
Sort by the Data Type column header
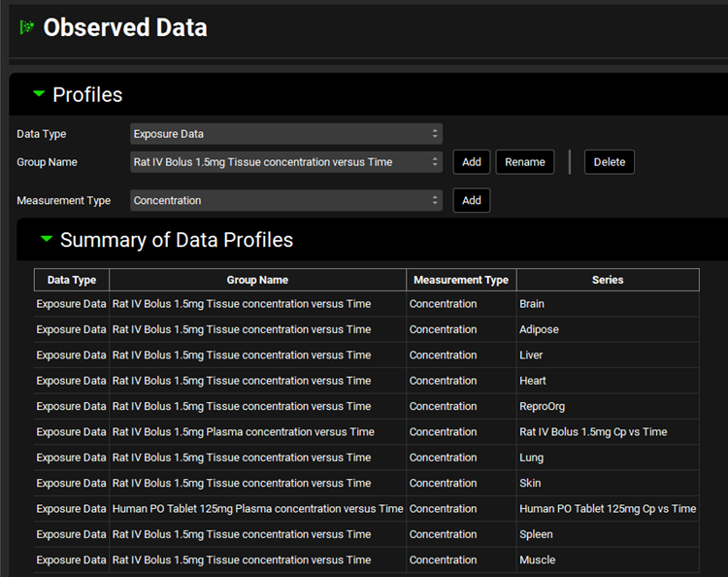pos(72,280)
